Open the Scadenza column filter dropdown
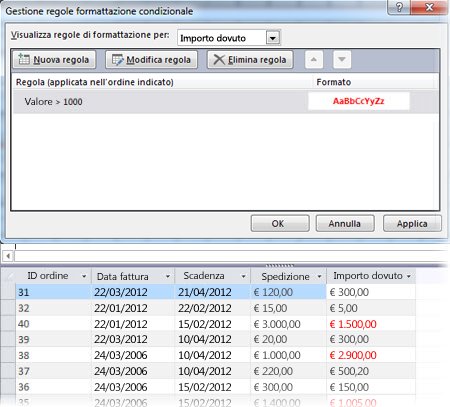This screenshot has height=407, width=450. tap(244, 276)
